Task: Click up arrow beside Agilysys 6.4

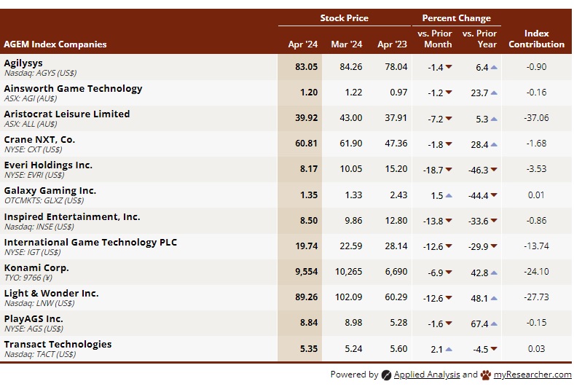Action: [494, 67]
